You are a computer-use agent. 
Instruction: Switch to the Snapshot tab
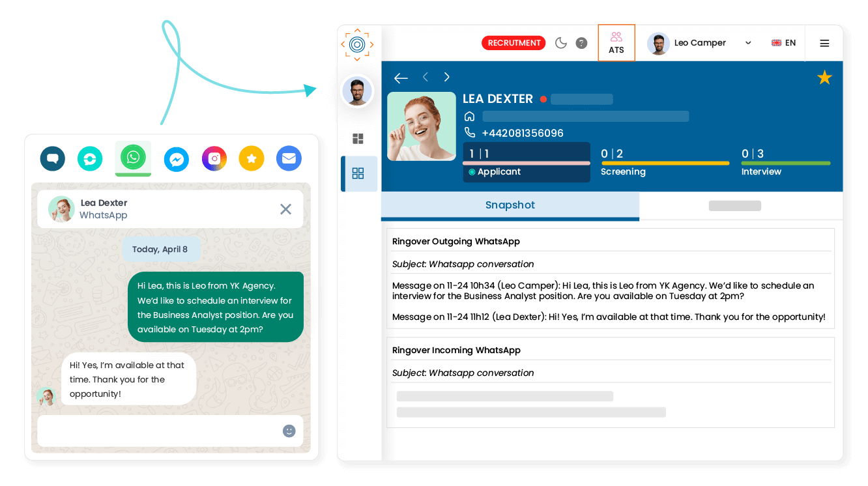tap(510, 205)
